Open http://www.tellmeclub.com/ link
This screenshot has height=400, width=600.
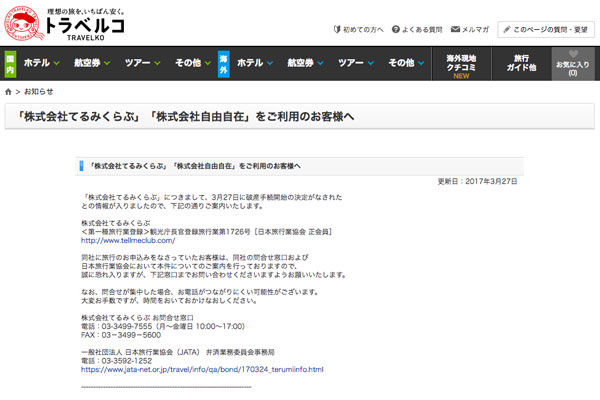click(128, 241)
